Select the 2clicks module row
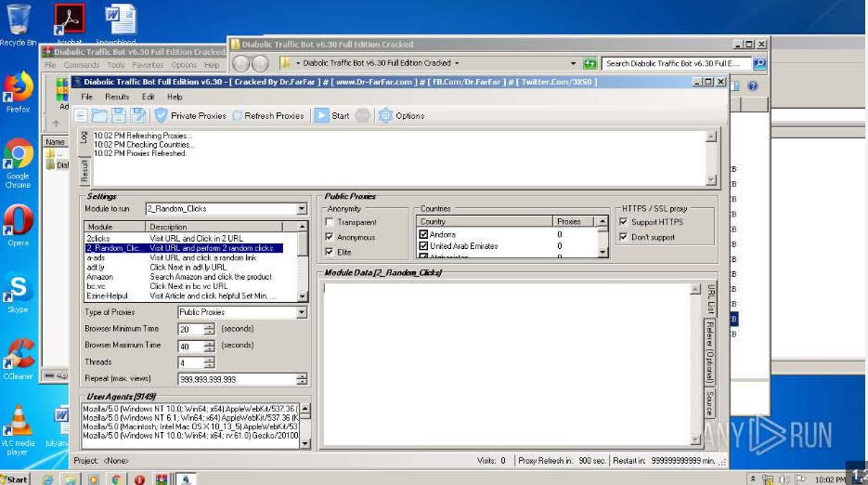This screenshot has height=485, width=868. [184, 239]
